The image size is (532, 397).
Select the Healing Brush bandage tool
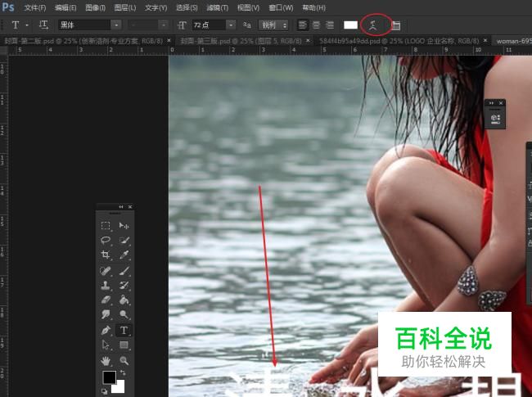coord(106,270)
